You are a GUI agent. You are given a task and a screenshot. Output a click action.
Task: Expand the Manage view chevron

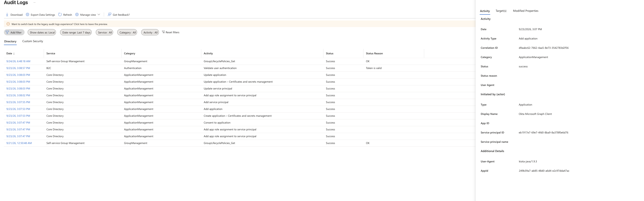click(x=99, y=14)
